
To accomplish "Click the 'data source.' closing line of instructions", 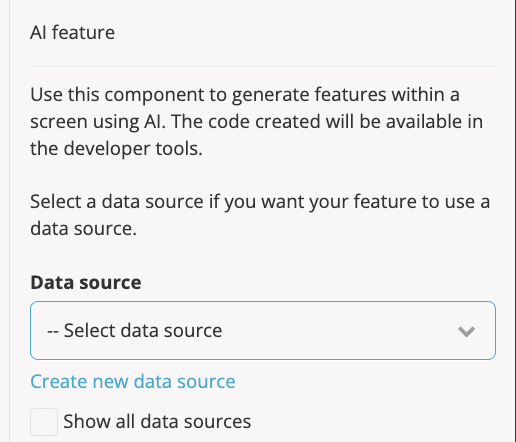I will coord(83,229).
